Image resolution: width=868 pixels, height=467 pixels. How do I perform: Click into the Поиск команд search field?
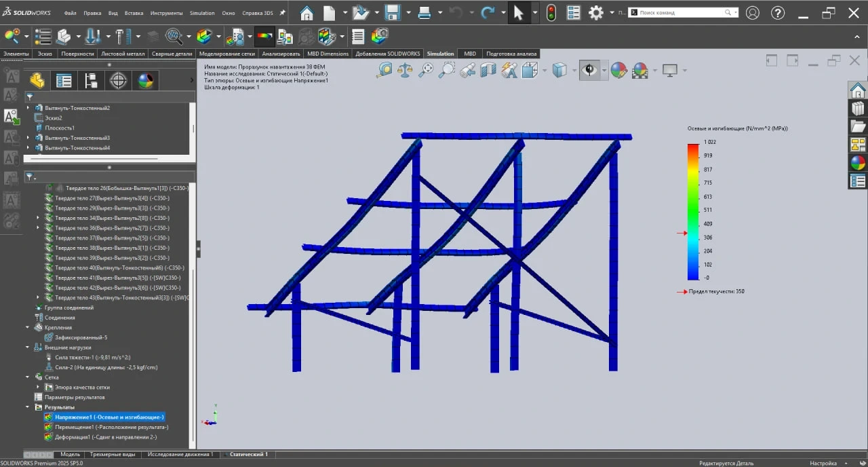coord(683,12)
